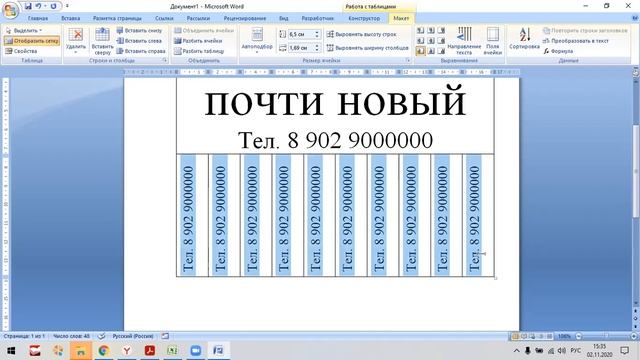
Task: Click Вставить сверху to insert row above
Action: 102,41
